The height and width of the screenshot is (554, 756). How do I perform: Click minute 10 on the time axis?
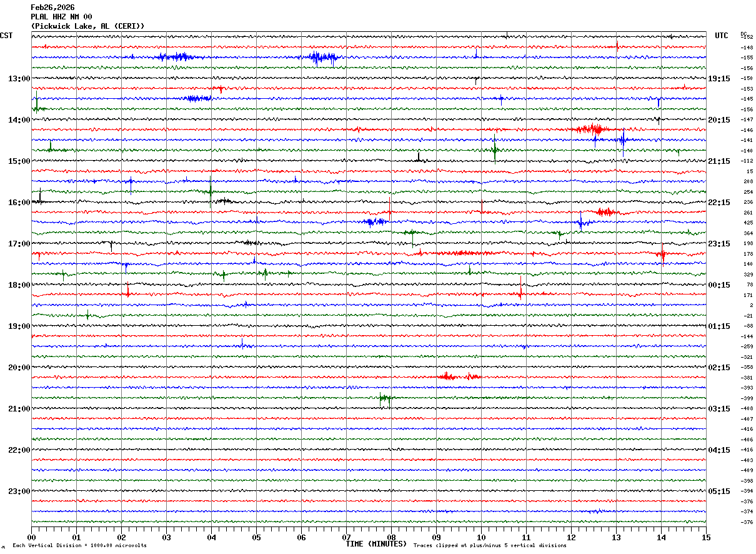481,538
